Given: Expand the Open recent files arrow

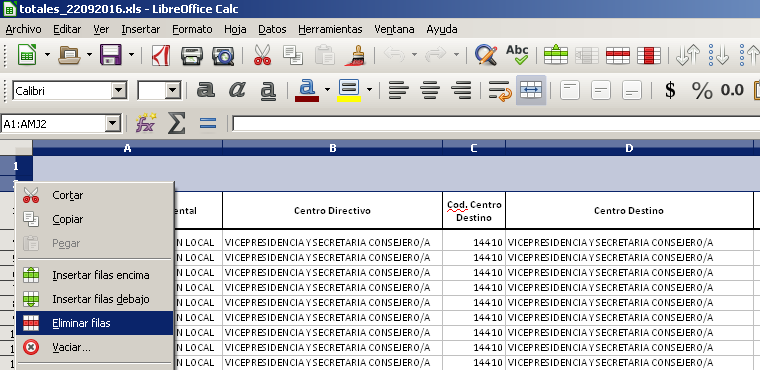Looking at the screenshot, I should tap(90, 54).
